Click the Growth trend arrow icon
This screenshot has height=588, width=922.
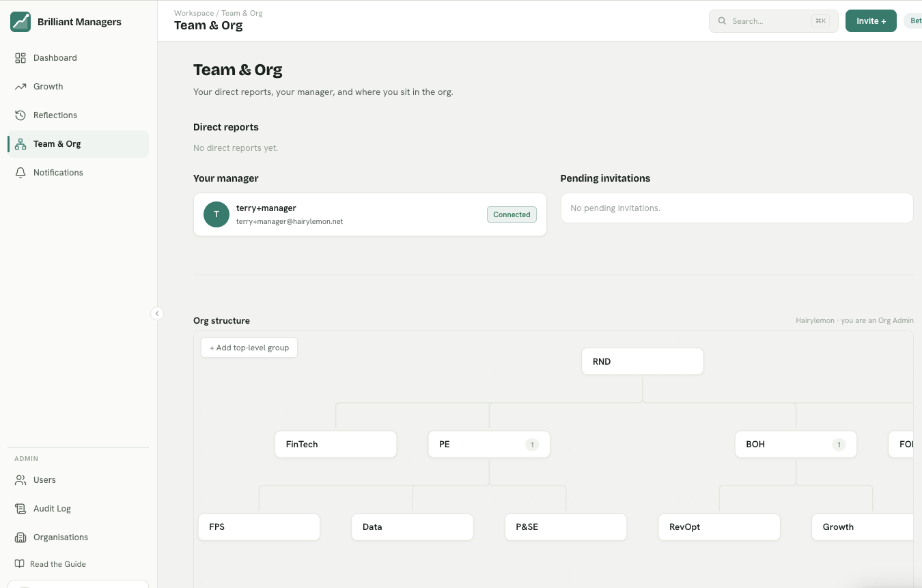[20, 87]
